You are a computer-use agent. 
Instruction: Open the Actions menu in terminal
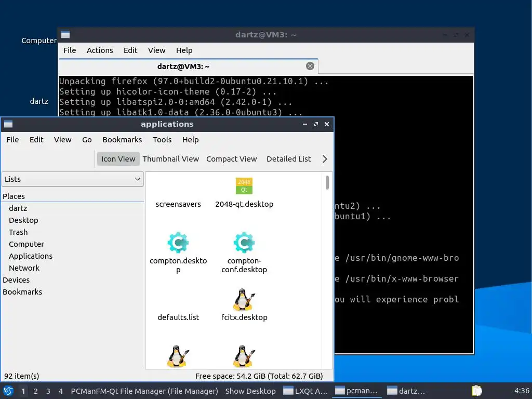click(x=100, y=50)
